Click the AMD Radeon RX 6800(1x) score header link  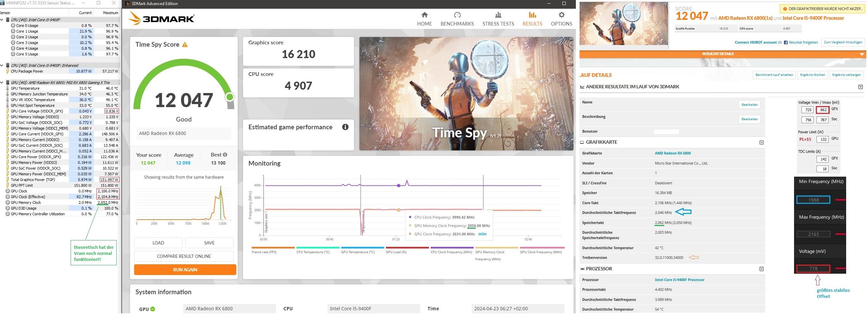tap(745, 18)
